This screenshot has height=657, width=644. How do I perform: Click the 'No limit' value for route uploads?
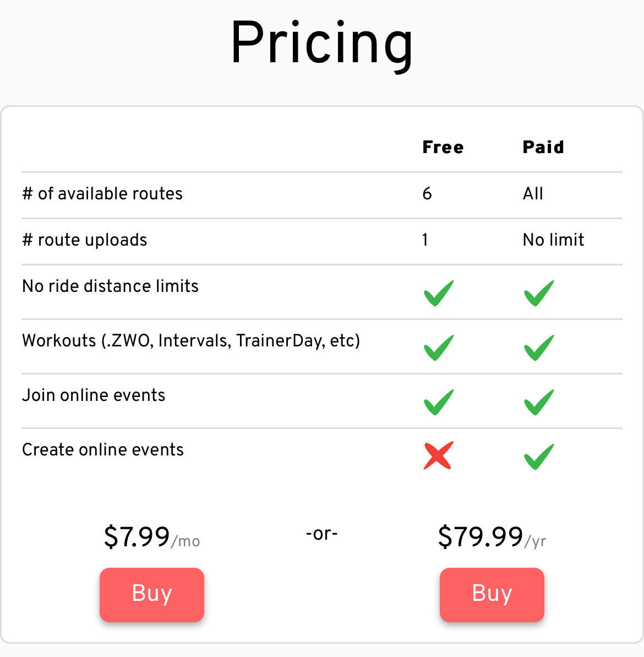coord(553,240)
